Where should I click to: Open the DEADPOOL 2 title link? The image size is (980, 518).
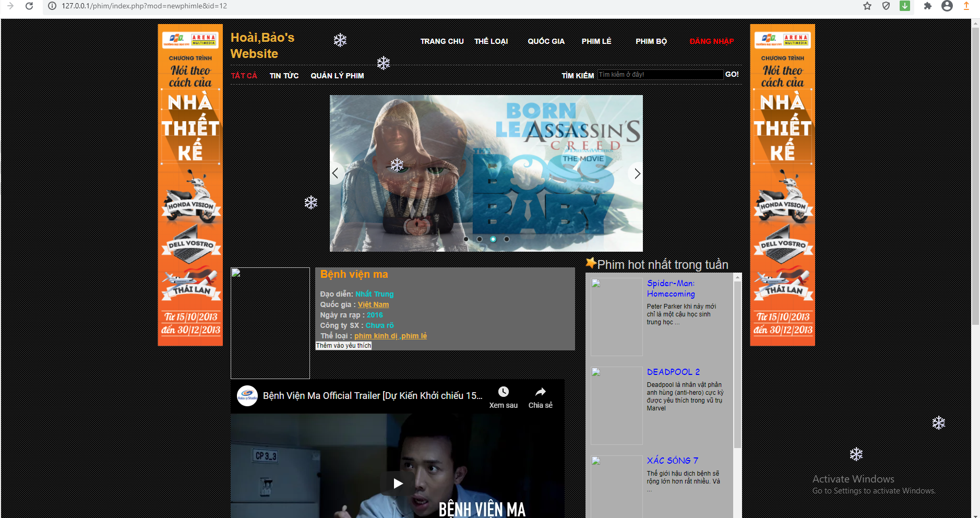point(673,372)
